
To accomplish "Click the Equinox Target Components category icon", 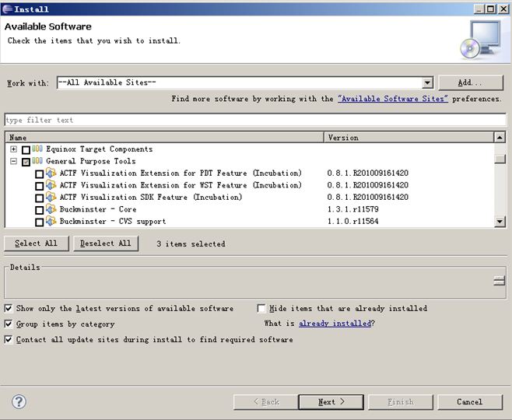I will pyautogui.click(x=37, y=149).
